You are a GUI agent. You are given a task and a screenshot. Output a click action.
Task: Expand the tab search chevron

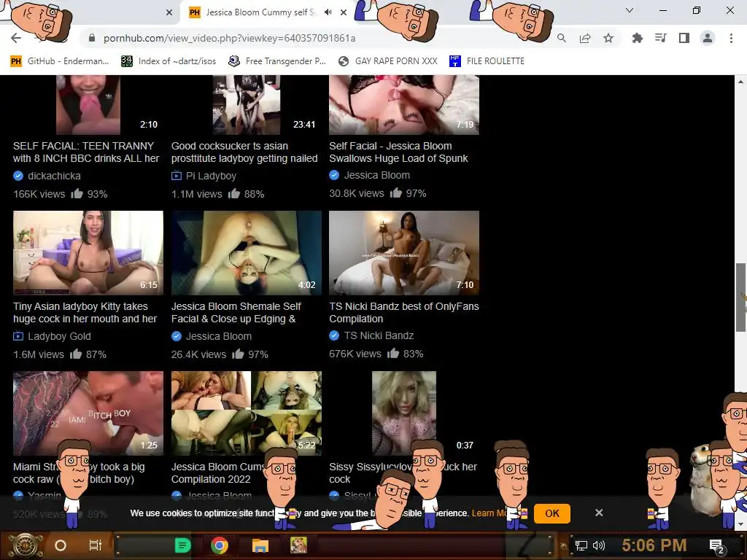click(x=630, y=10)
